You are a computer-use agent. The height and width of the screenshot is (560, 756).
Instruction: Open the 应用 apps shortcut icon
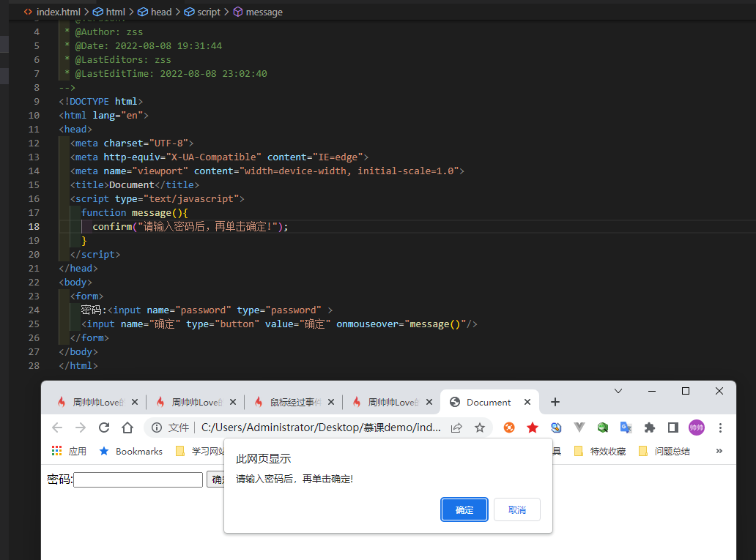click(57, 451)
